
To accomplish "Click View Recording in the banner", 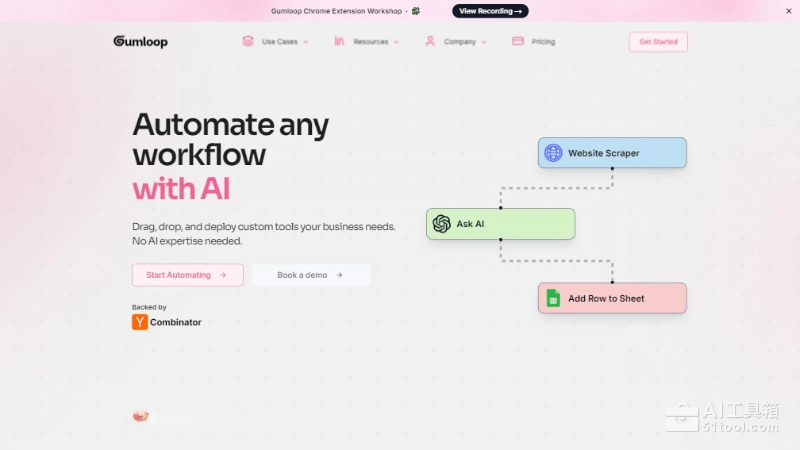I will tap(490, 11).
